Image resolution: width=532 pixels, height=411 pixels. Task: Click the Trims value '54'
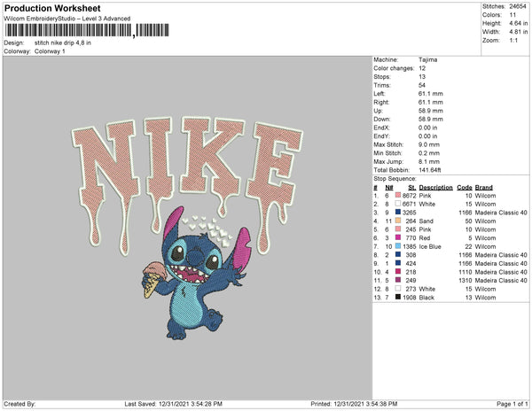click(422, 85)
